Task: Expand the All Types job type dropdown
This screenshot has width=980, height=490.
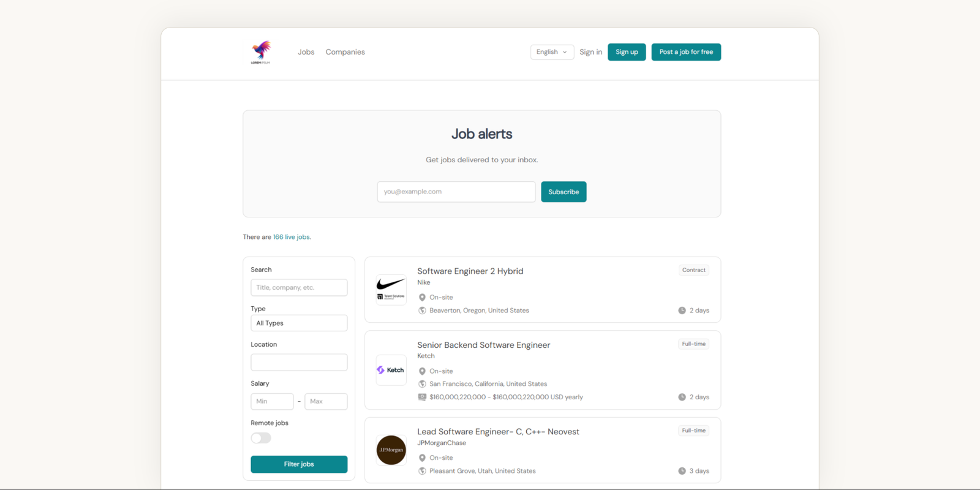Action: tap(299, 323)
